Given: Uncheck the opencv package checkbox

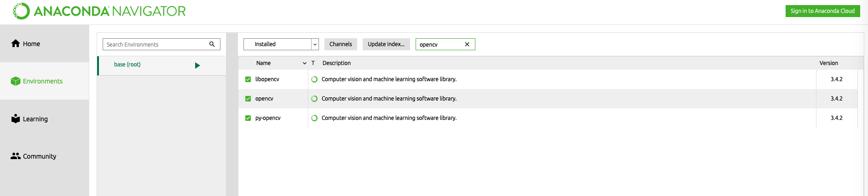Looking at the screenshot, I should [x=248, y=99].
